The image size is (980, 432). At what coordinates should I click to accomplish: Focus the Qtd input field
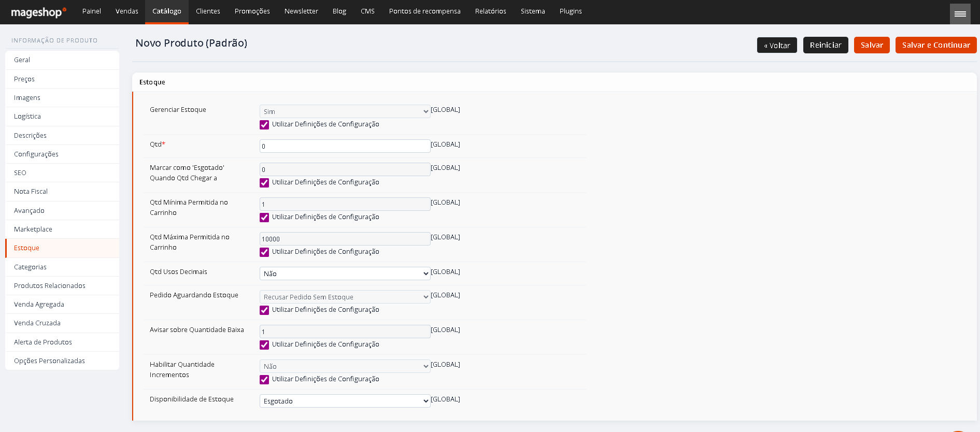point(345,146)
